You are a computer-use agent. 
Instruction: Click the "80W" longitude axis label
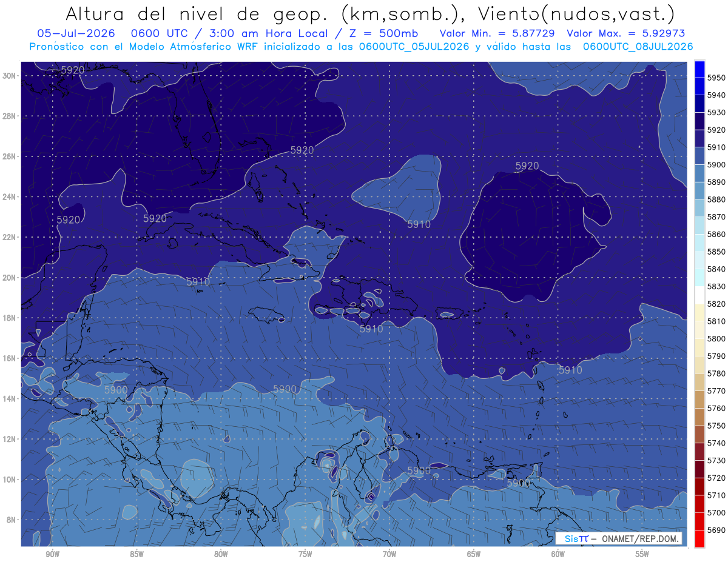click(x=221, y=554)
